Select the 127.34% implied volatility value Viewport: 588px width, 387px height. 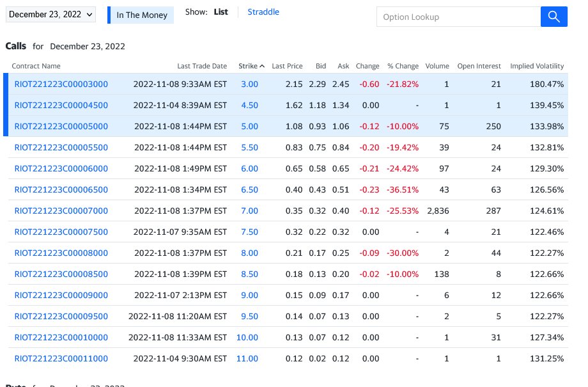pos(546,338)
